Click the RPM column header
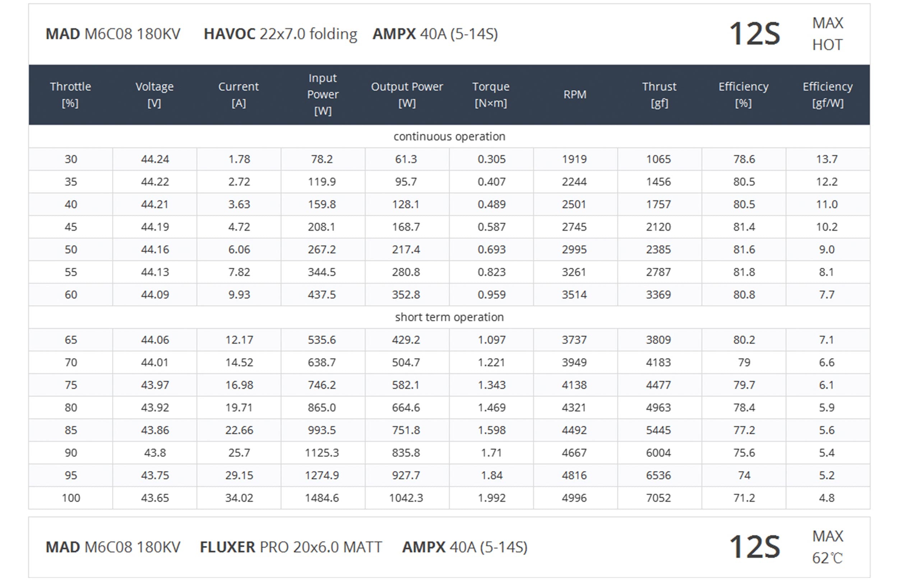 (575, 95)
